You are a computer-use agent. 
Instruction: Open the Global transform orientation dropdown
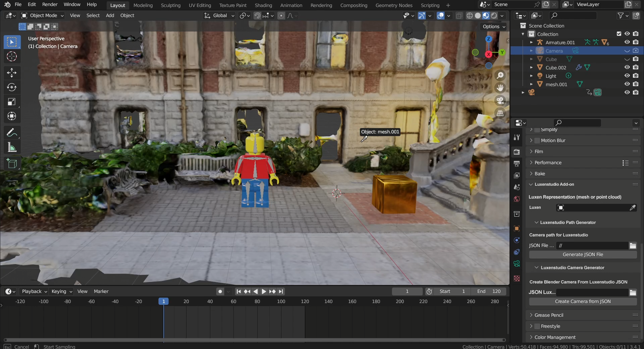tap(220, 15)
